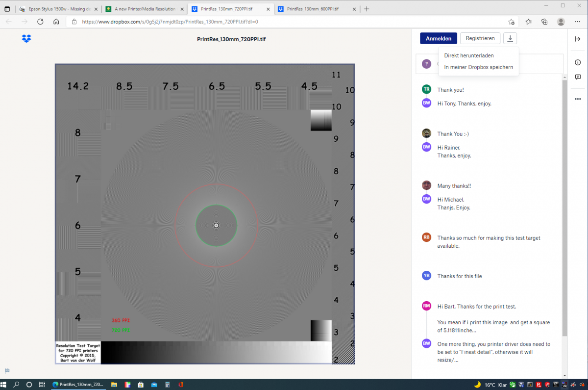Viewport: 588px width, 390px height.
Task: Open the comments icon in right rail
Action: pos(578,77)
